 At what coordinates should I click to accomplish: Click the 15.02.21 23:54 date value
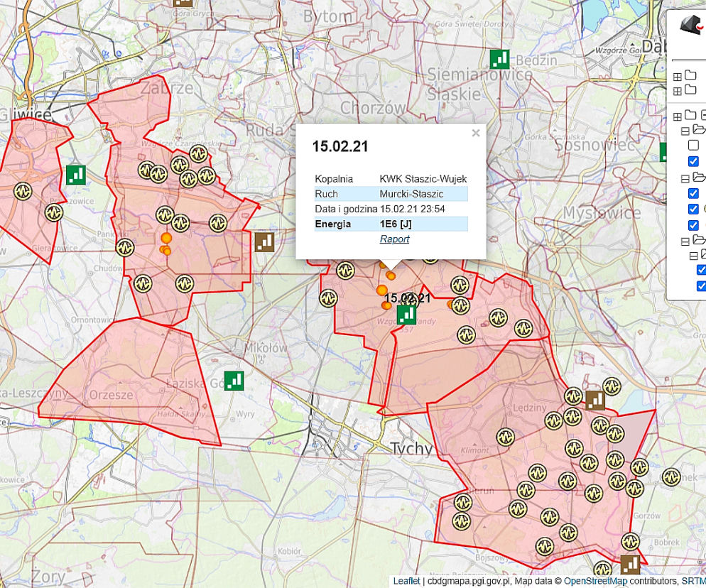(x=413, y=209)
